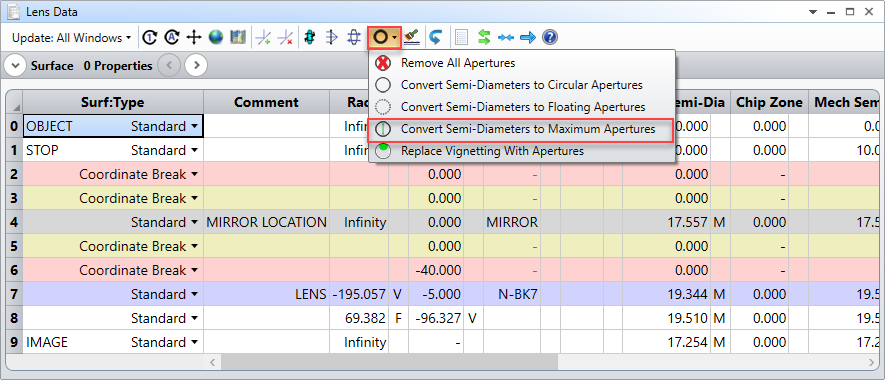Select the MIRROR material cell
The width and height of the screenshot is (885, 380).
pos(511,222)
